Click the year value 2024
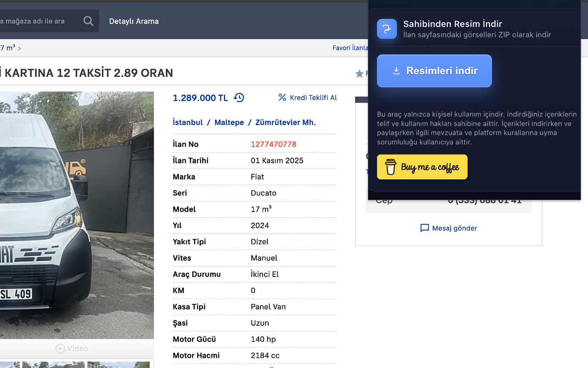Image resolution: width=588 pixels, height=368 pixels. click(260, 225)
